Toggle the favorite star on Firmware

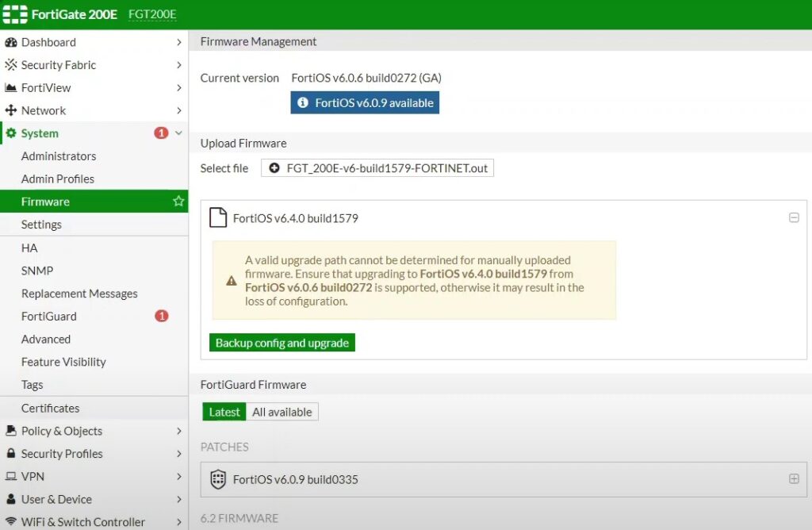[178, 201]
